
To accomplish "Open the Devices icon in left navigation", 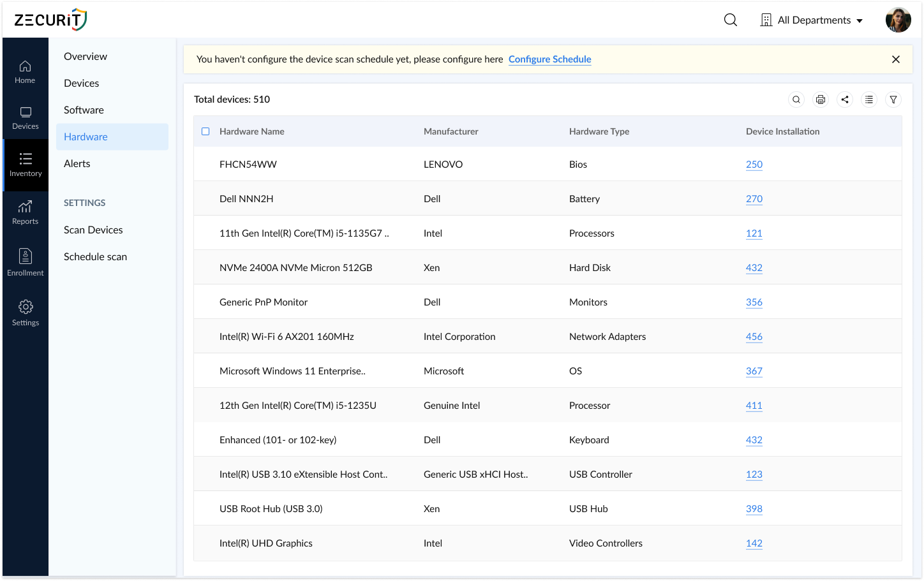I will [25, 118].
